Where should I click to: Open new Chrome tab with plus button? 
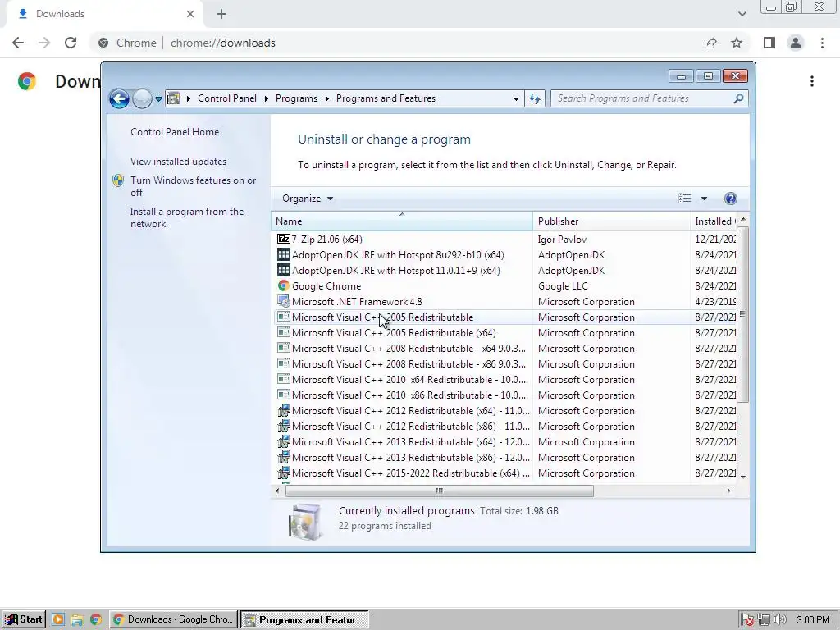click(x=221, y=15)
